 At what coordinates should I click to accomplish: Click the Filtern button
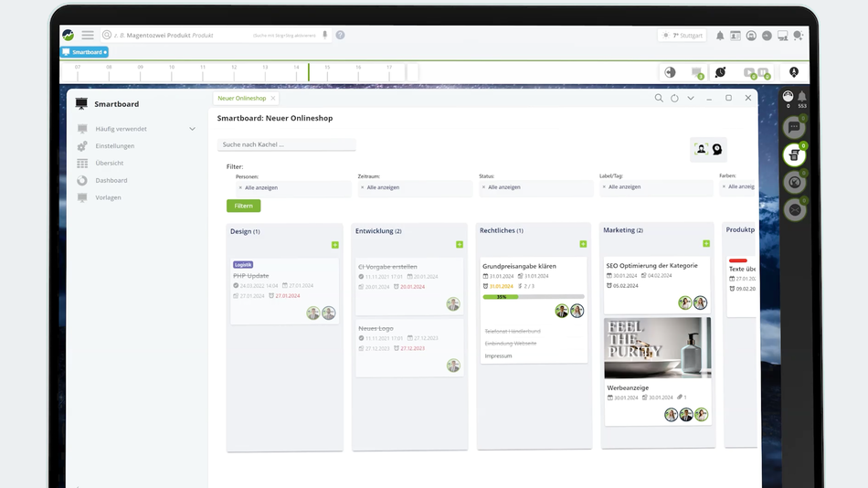pyautogui.click(x=244, y=206)
